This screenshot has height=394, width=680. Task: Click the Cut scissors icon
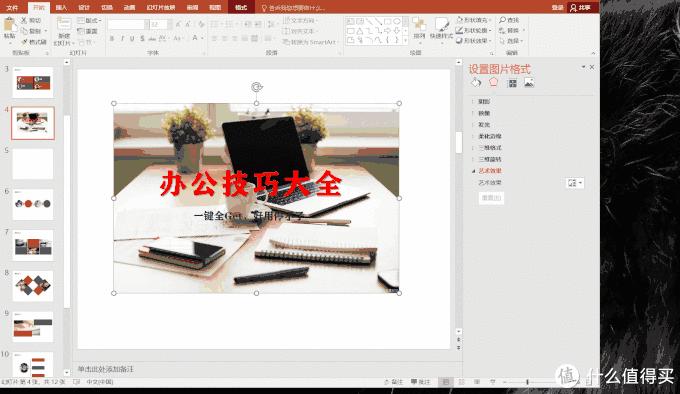click(24, 20)
